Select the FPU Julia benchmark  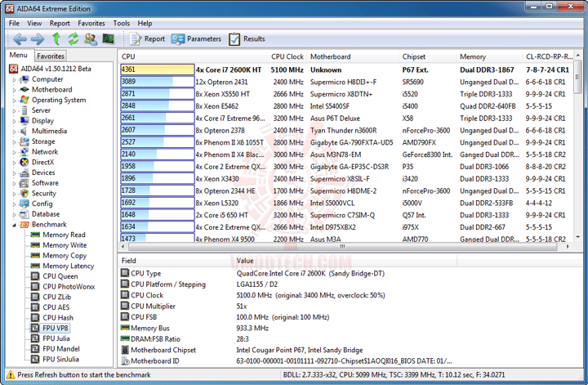[56, 338]
